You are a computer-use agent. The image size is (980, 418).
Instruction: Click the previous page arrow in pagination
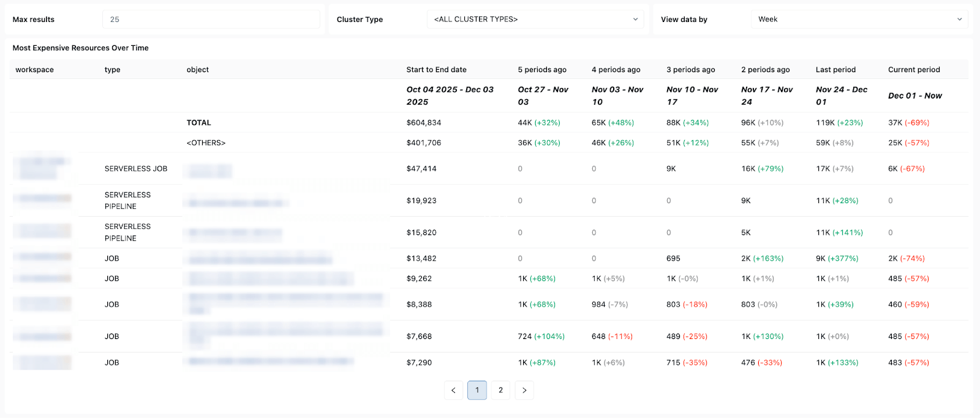coord(453,390)
